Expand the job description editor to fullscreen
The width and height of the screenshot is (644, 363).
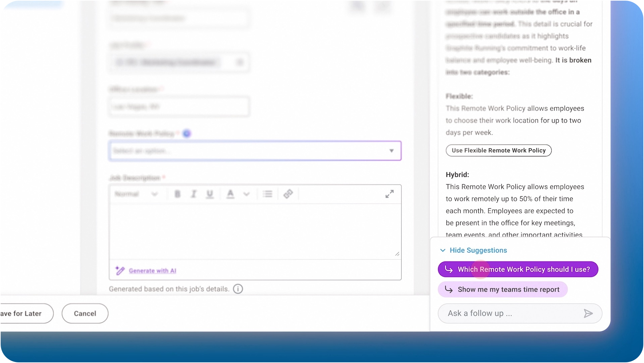coord(389,194)
